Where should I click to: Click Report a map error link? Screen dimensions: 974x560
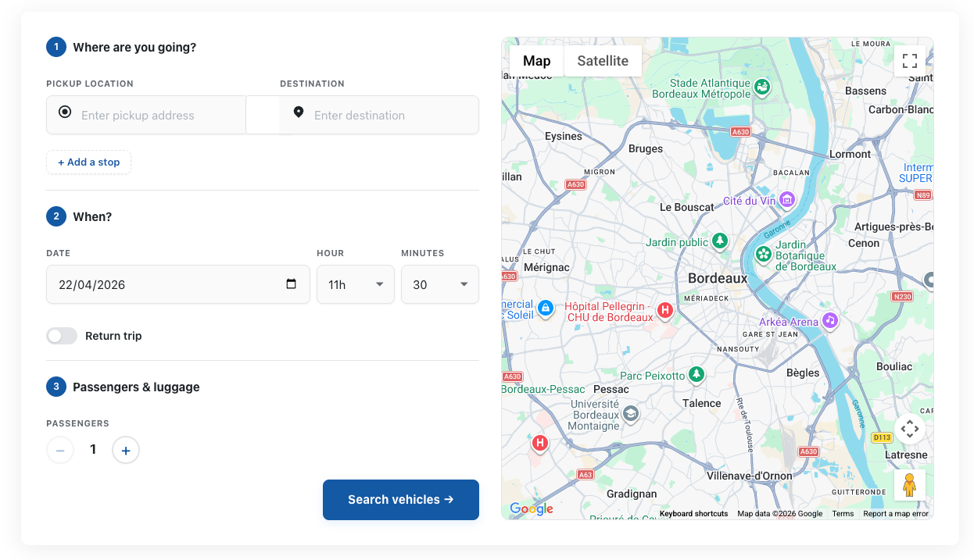(x=896, y=514)
